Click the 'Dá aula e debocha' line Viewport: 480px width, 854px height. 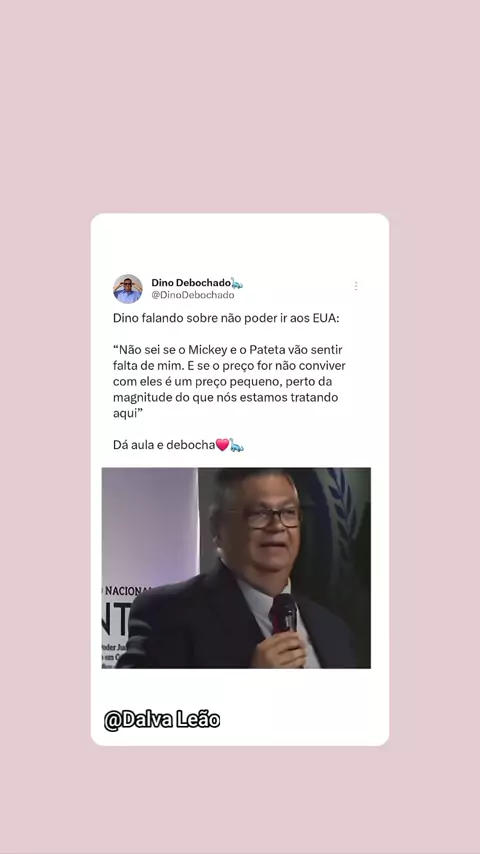[164, 445]
